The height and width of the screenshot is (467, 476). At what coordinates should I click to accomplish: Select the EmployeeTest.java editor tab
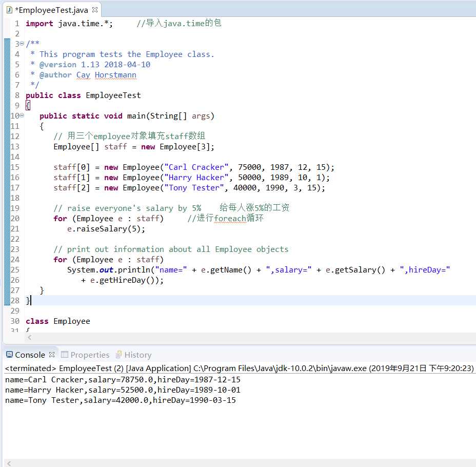point(52,10)
